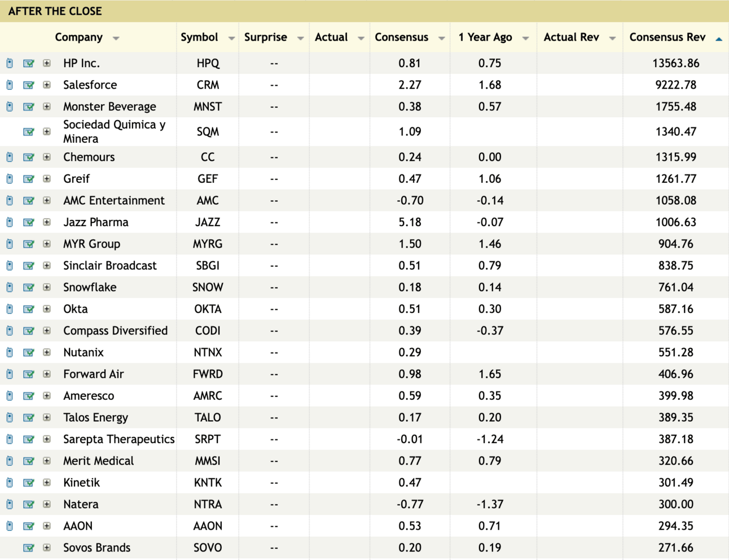Image resolution: width=729 pixels, height=560 pixels.
Task: Click the phone icon for MYR Group
Action: (10, 244)
